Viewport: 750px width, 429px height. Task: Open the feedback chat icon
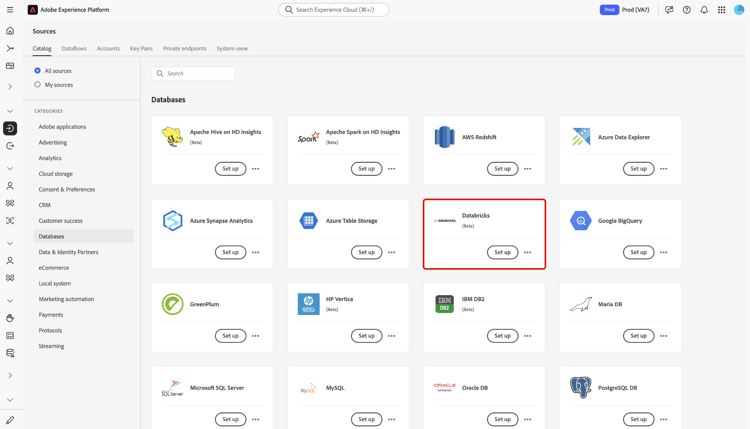pos(669,10)
